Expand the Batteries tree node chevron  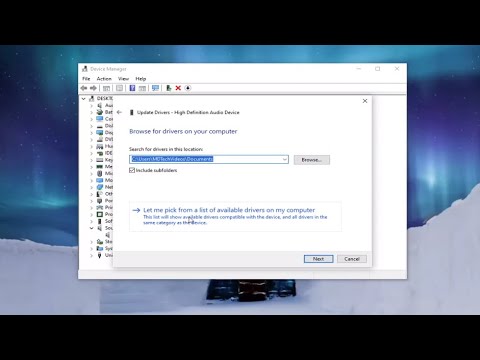coord(91,112)
